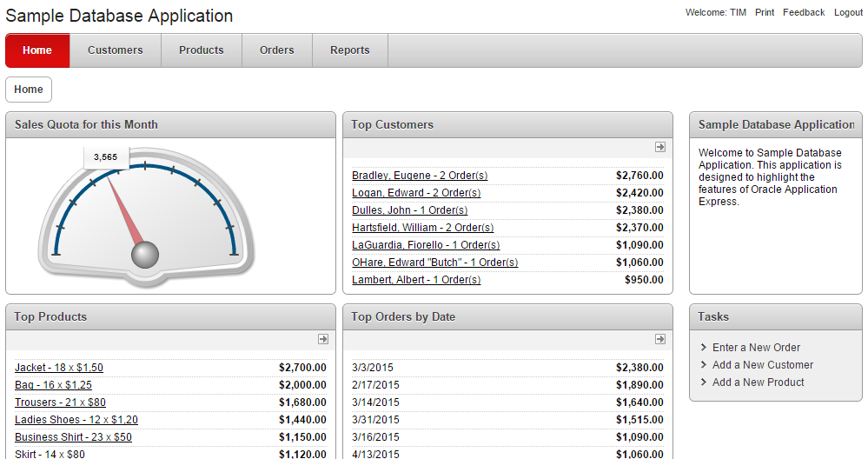Select the red Home tab

(37, 50)
